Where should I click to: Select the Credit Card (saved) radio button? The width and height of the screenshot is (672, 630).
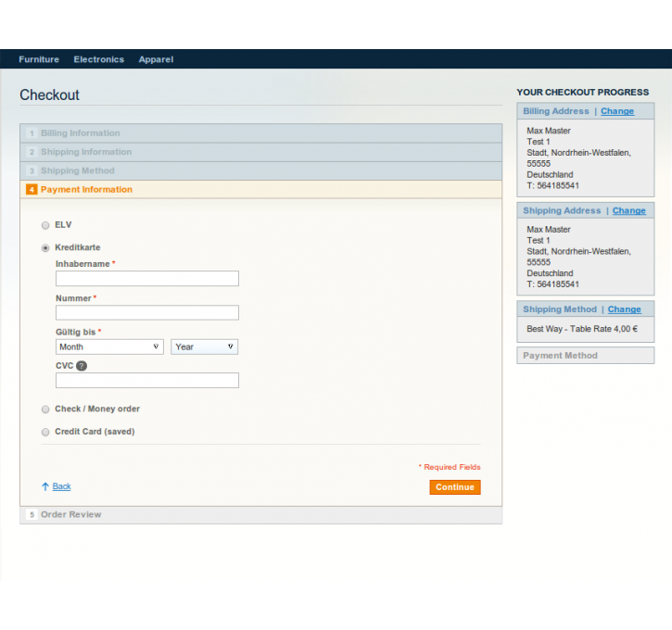coord(45,432)
